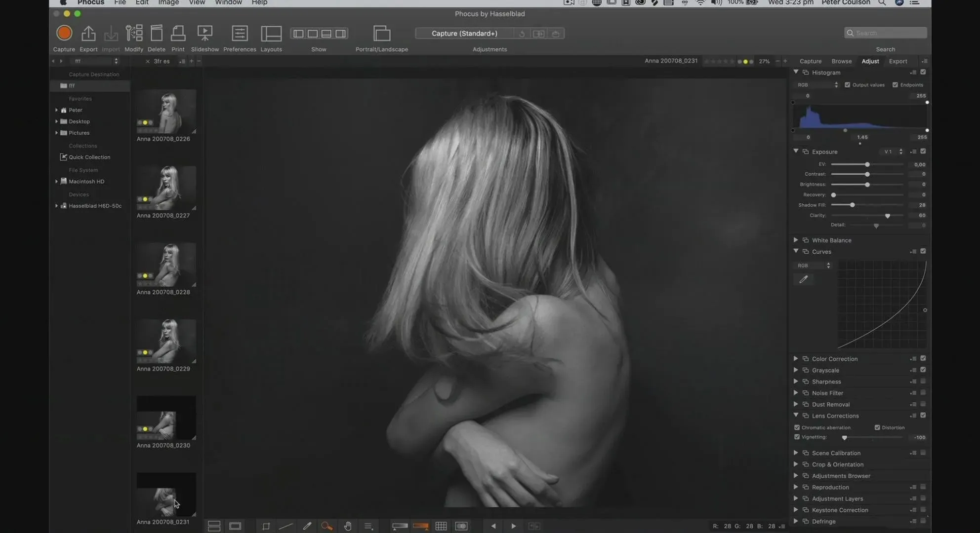The image size is (980, 533).
Task: Toggle the grid overlay icon
Action: 441,526
